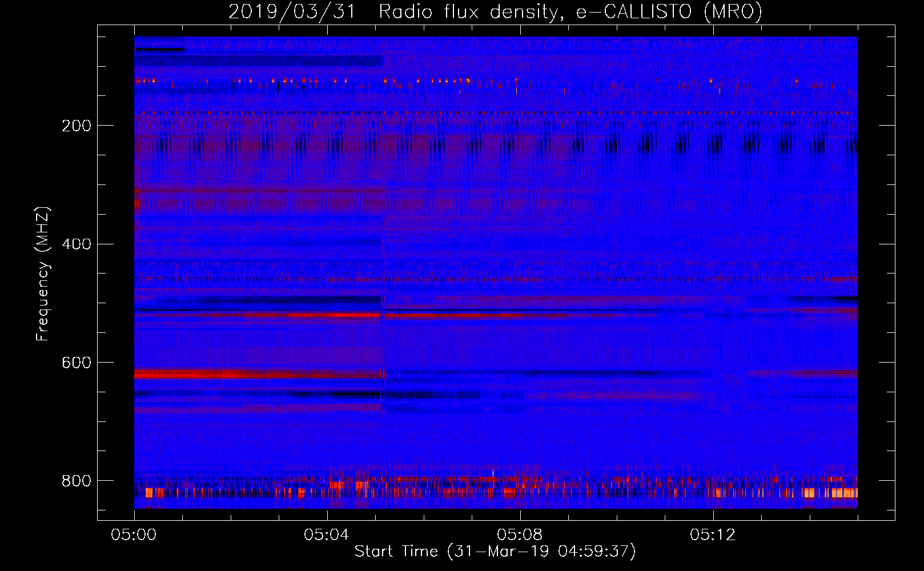Click the 'Start Time (31-Mar-19 04:59:37)' axis label
The image size is (924, 571).
495,552
